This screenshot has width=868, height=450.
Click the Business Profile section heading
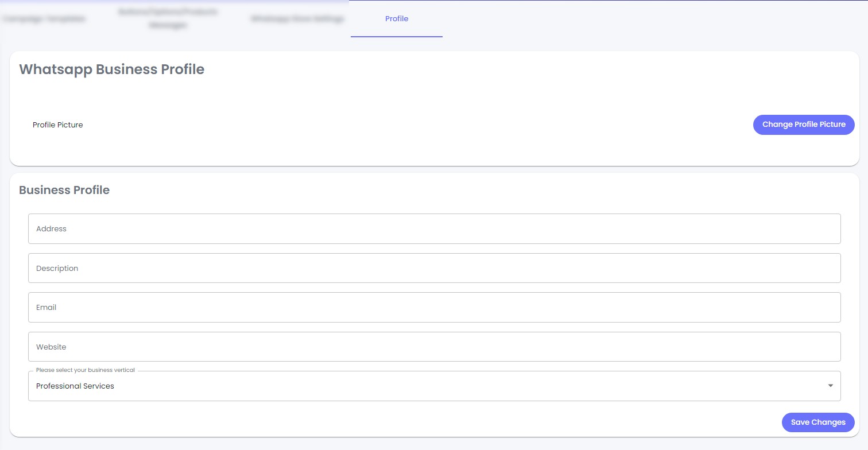pos(64,190)
